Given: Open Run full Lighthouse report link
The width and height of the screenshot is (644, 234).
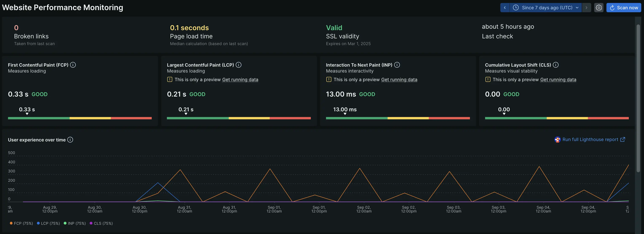Looking at the screenshot, I should [x=590, y=140].
